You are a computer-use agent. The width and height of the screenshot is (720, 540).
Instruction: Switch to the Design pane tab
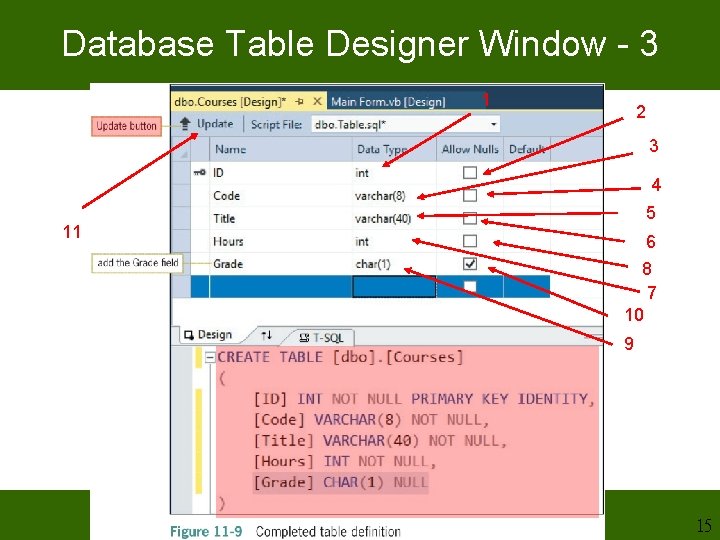coord(208,335)
